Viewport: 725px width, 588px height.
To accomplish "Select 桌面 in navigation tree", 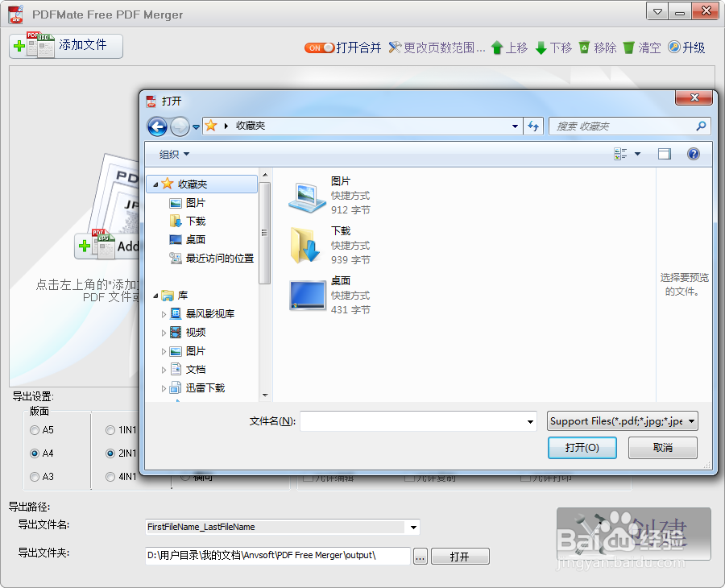I will pos(196,240).
